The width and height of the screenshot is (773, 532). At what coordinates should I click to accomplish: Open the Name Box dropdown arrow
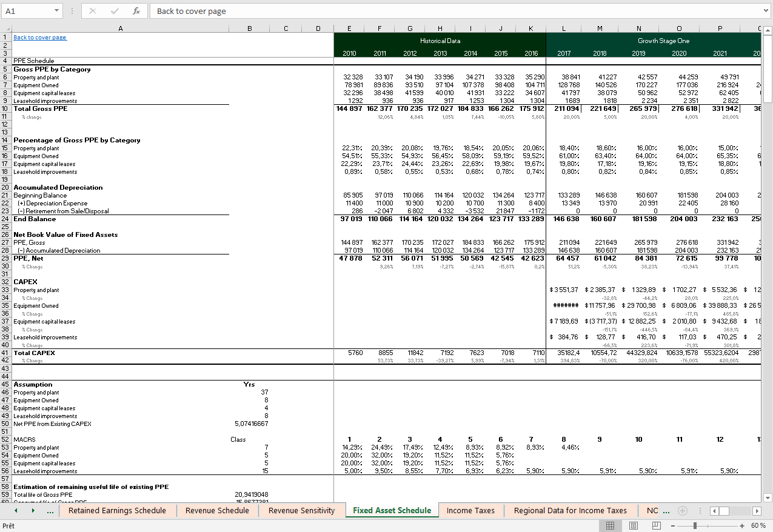(x=56, y=11)
